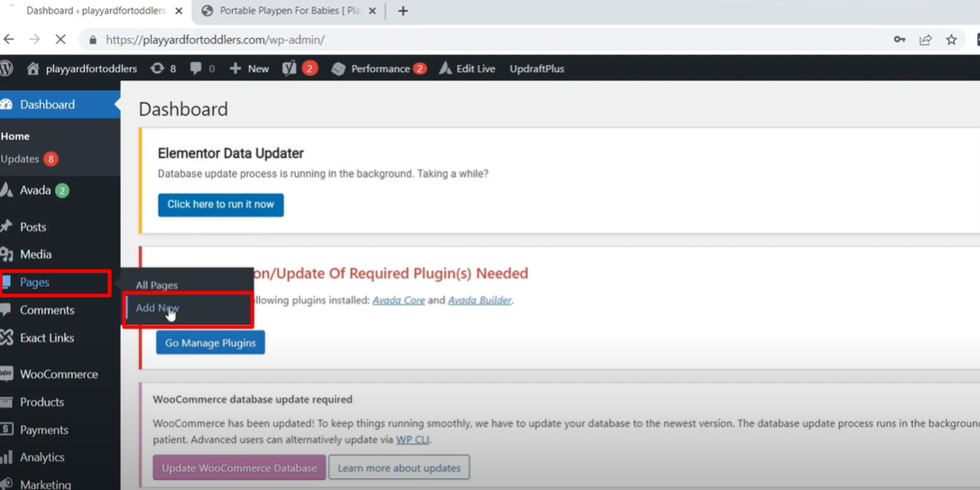Switch to the Portable Playpen For Babies tab
This screenshot has width=980, height=490.
point(290,11)
